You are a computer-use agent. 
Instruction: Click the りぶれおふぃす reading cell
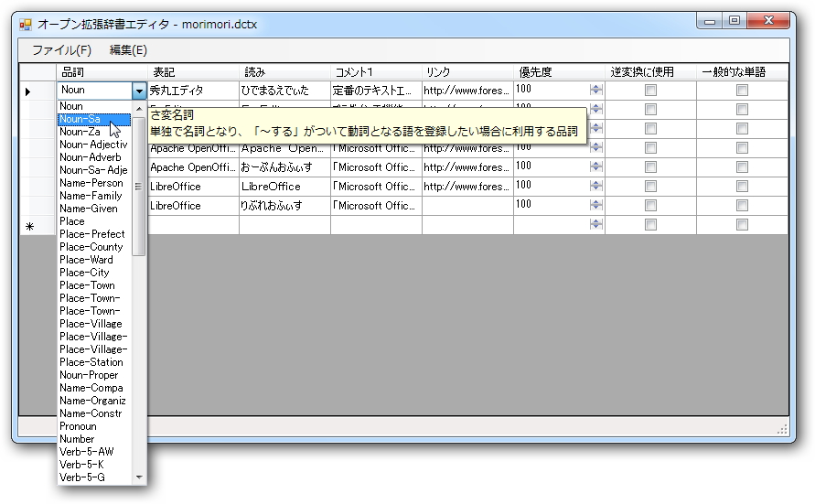(284, 206)
